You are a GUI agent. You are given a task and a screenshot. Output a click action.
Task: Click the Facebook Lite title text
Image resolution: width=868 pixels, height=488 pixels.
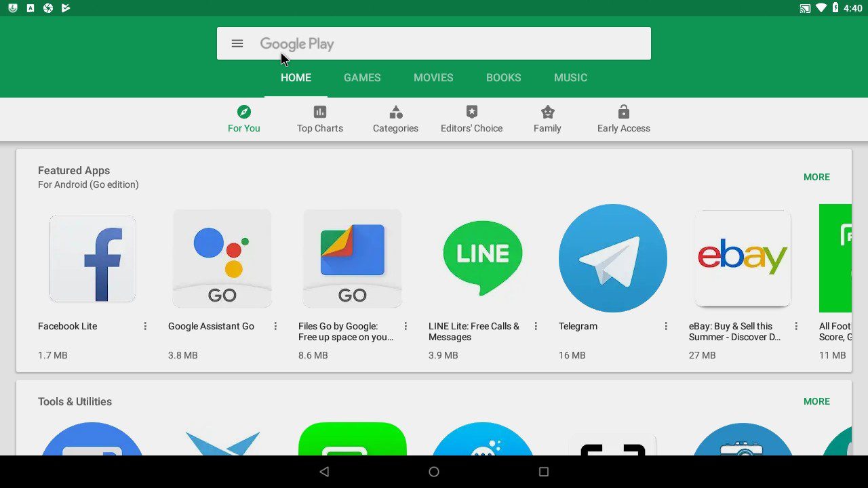[68, 326]
